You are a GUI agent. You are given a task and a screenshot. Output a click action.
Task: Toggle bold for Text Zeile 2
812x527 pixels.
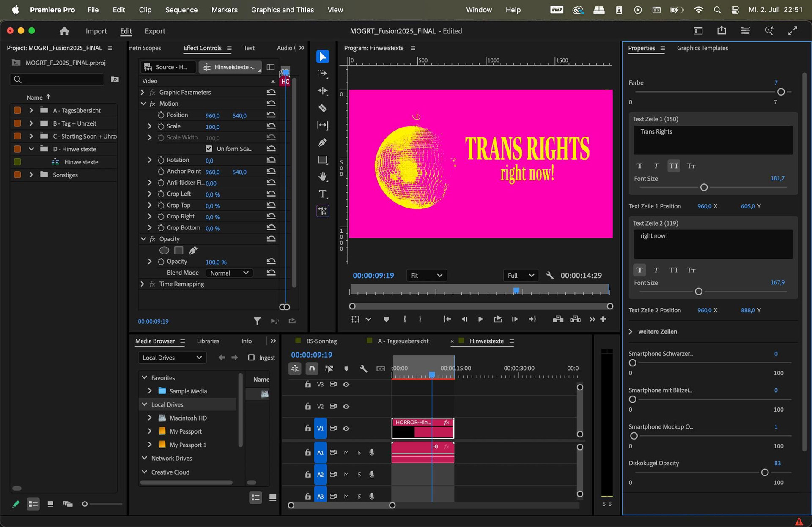coord(639,270)
